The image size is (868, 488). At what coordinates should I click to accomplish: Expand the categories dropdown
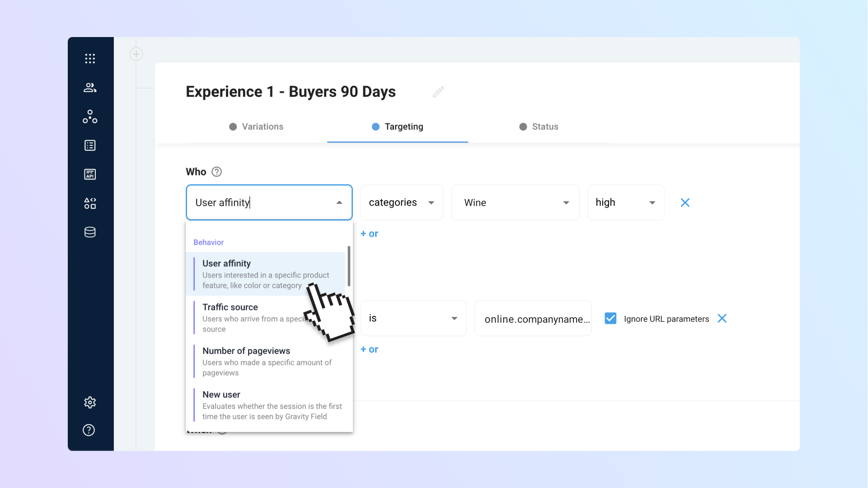(401, 202)
